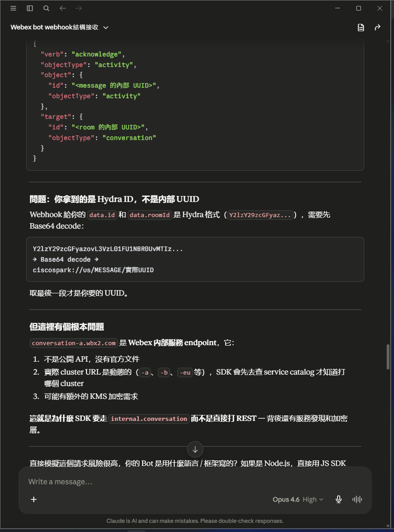Go forward with the right arrow
Screen dimensions: 394x532
click(x=79, y=8)
